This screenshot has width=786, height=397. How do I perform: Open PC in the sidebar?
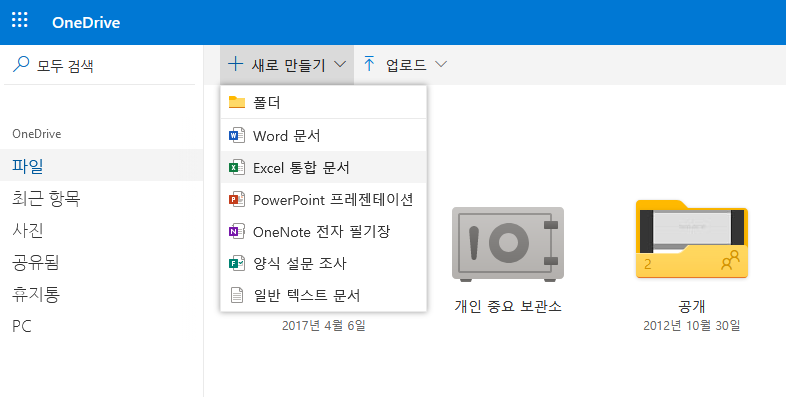click(x=101, y=326)
